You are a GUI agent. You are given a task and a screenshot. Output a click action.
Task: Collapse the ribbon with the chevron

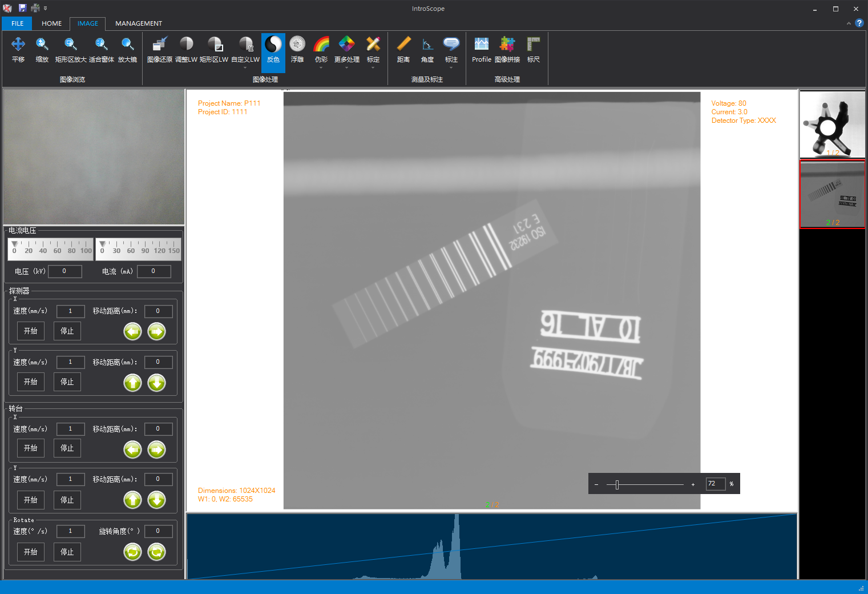click(x=849, y=23)
